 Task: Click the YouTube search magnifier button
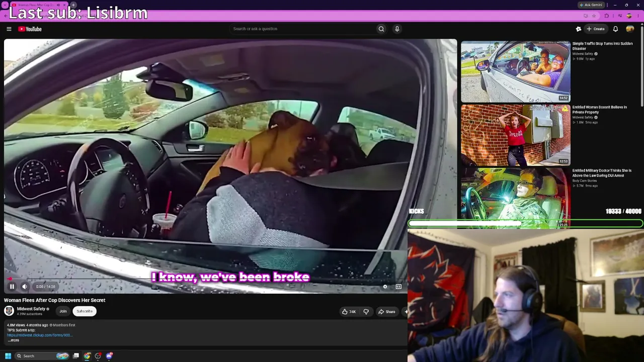381,29
